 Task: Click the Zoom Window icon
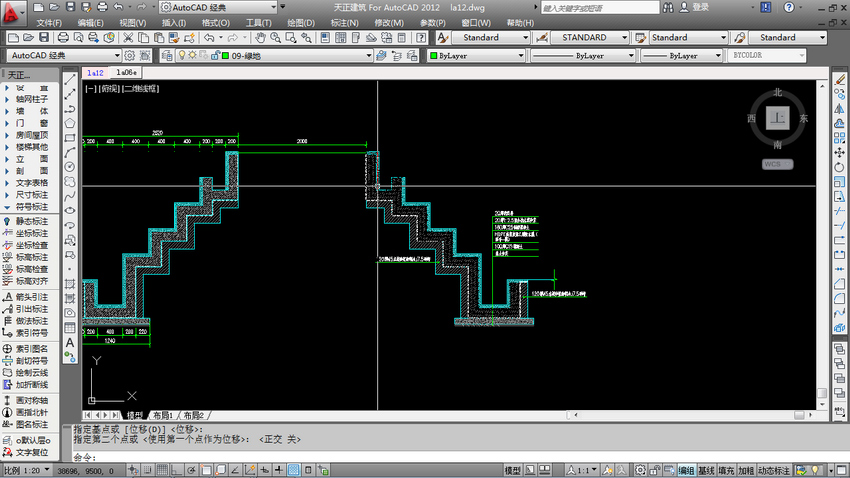coord(291,37)
